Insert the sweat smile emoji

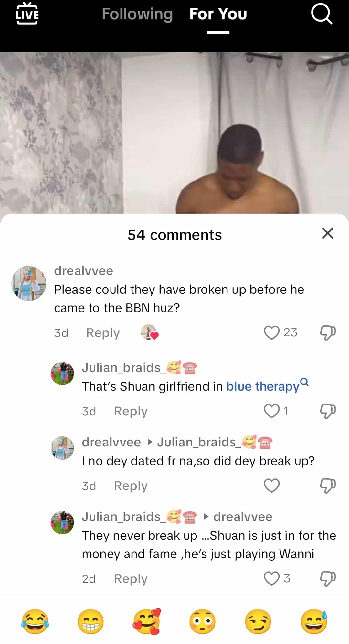tap(314, 622)
